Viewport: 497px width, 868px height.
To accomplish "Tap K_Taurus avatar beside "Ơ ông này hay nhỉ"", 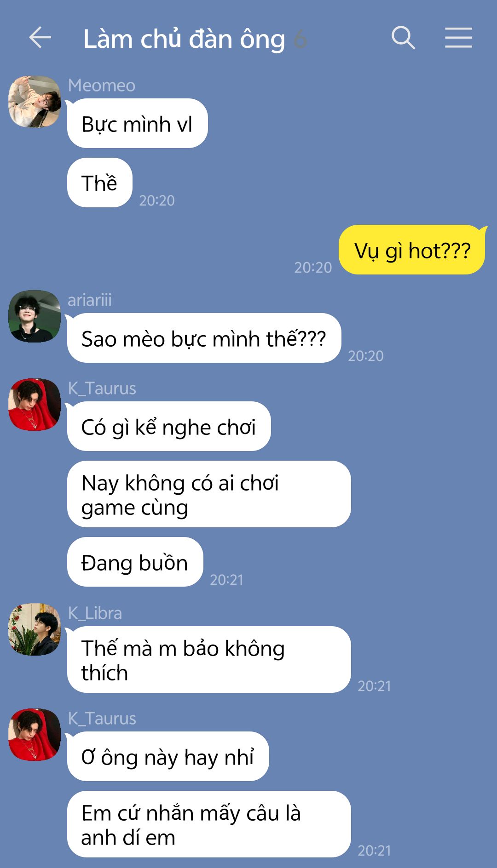I will (x=35, y=735).
